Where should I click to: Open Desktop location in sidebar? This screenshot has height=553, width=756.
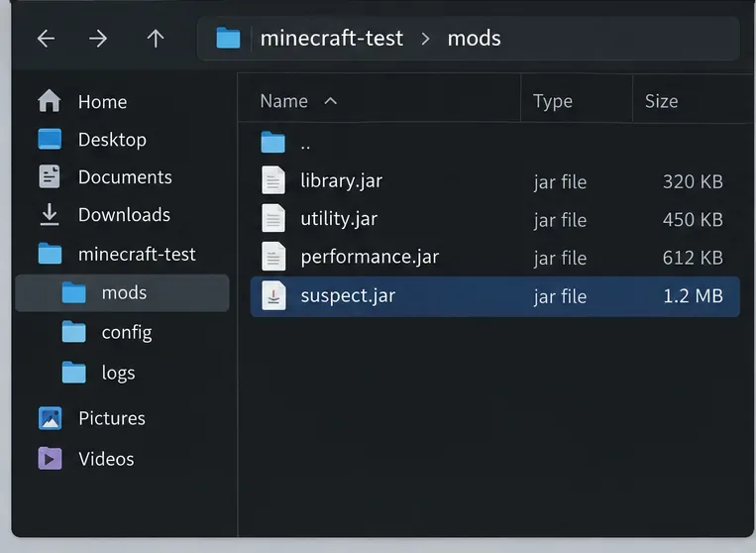point(112,140)
